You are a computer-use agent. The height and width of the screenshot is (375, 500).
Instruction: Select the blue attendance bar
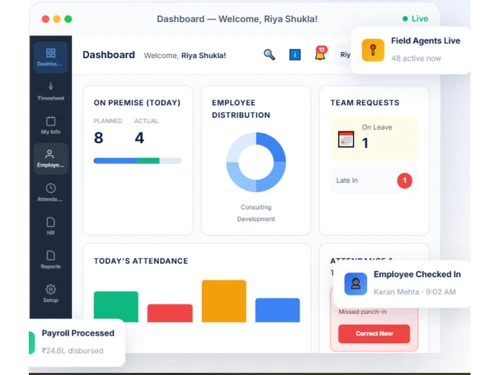(278, 310)
